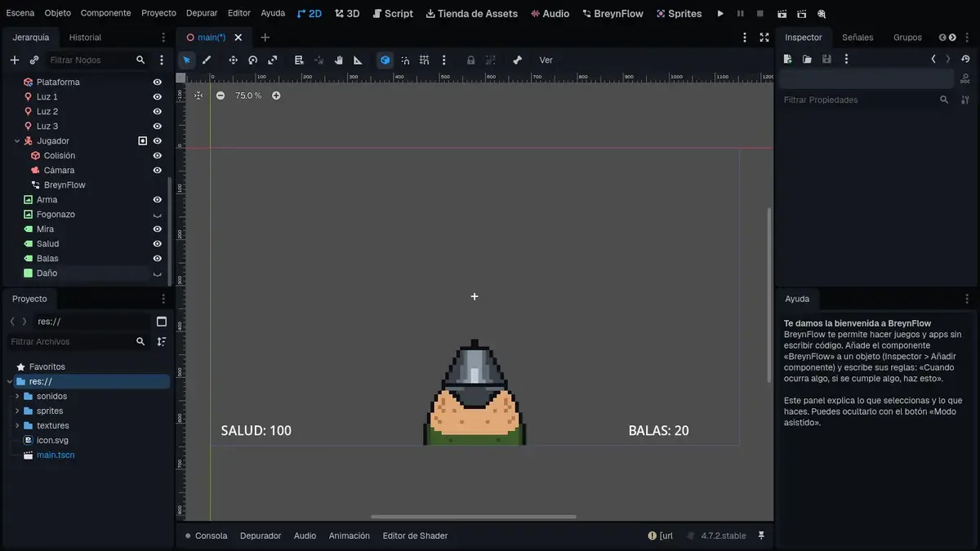Open Jerarquía panel three-dot menu
Screen dimensions: 980x551
click(x=163, y=38)
